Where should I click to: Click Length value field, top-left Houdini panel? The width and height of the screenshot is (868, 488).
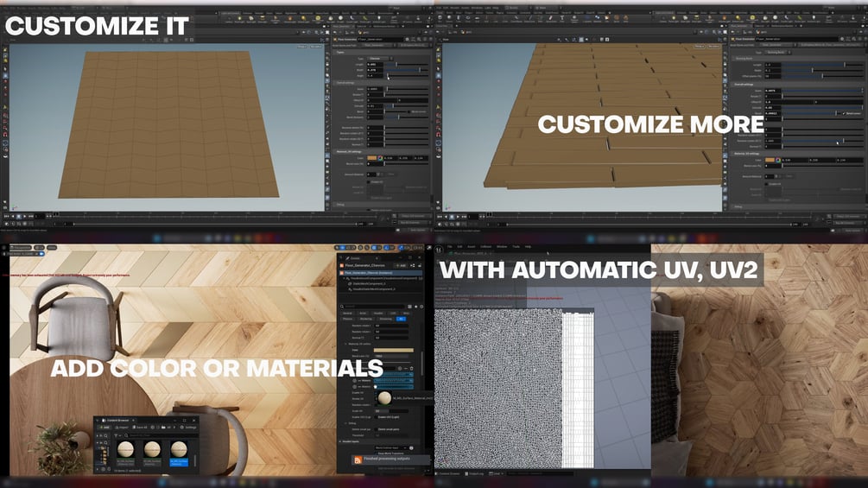(x=375, y=64)
